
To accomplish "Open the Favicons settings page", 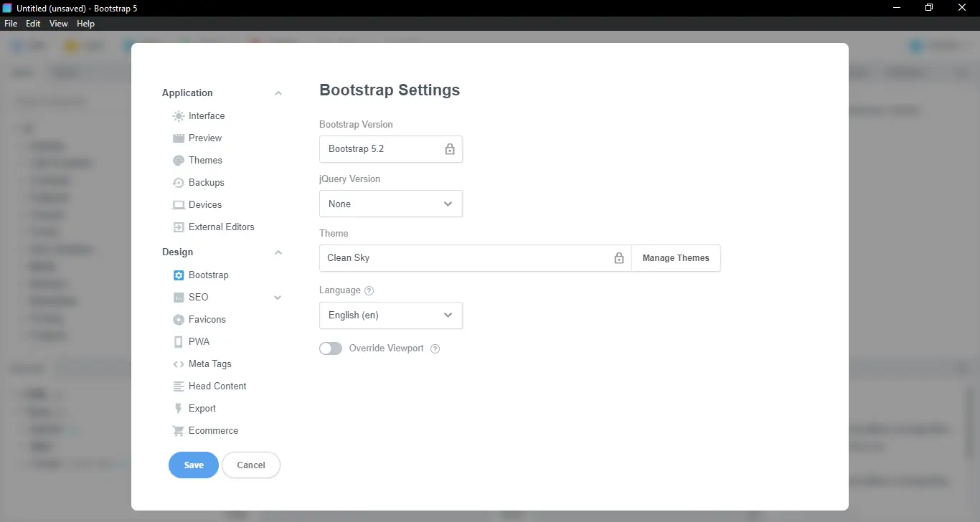I will (x=207, y=320).
